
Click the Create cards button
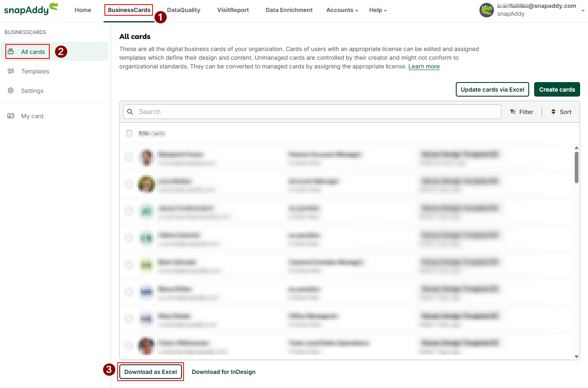(557, 90)
